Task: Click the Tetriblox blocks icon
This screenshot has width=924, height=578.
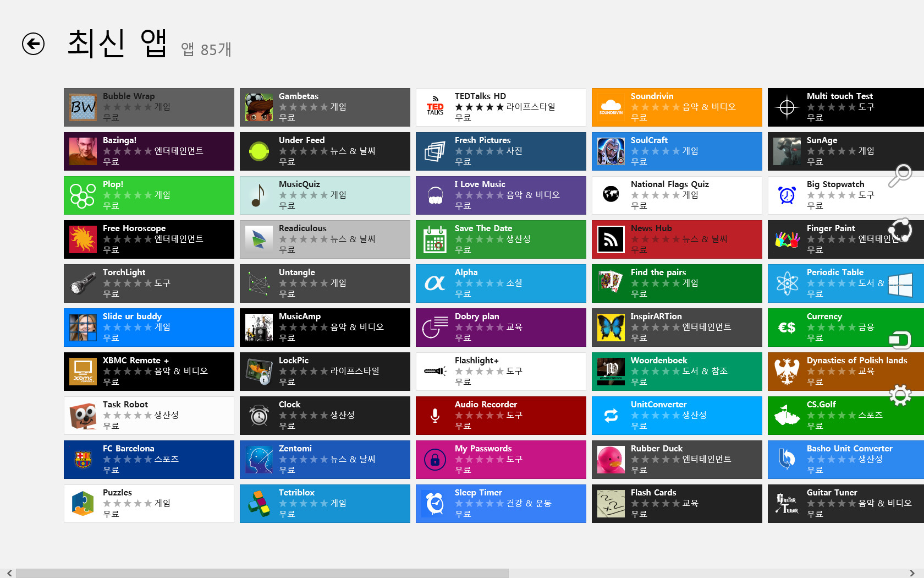Action: pos(259,504)
